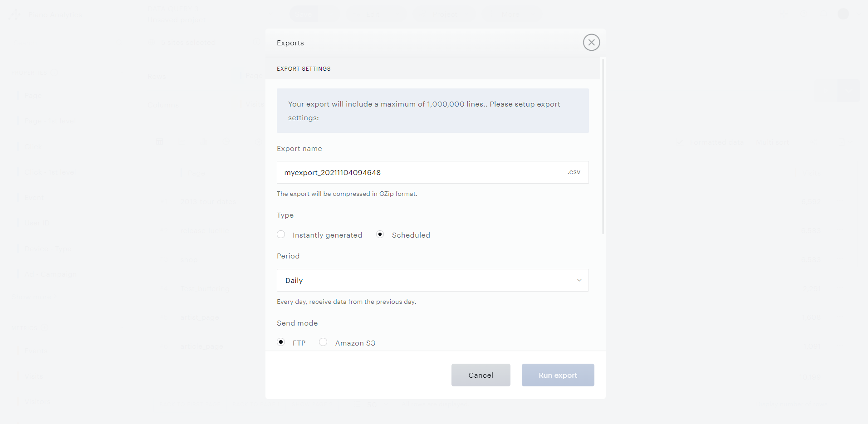868x424 pixels.
Task: Open the user avatar menu
Action: 843,14
